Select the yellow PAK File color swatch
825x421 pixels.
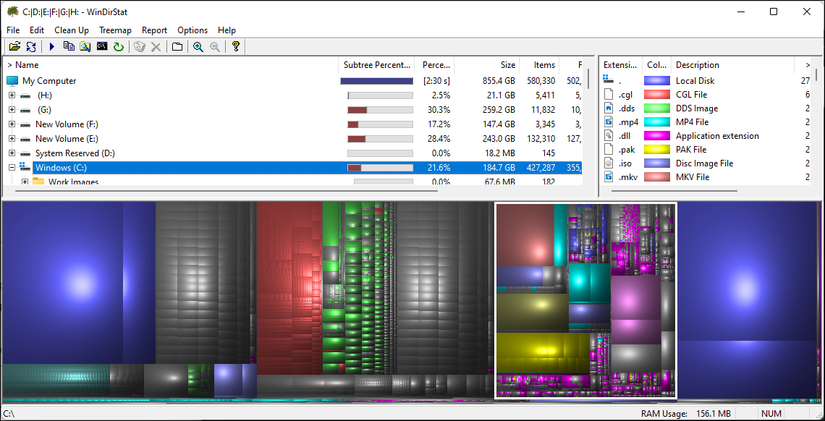click(x=657, y=149)
